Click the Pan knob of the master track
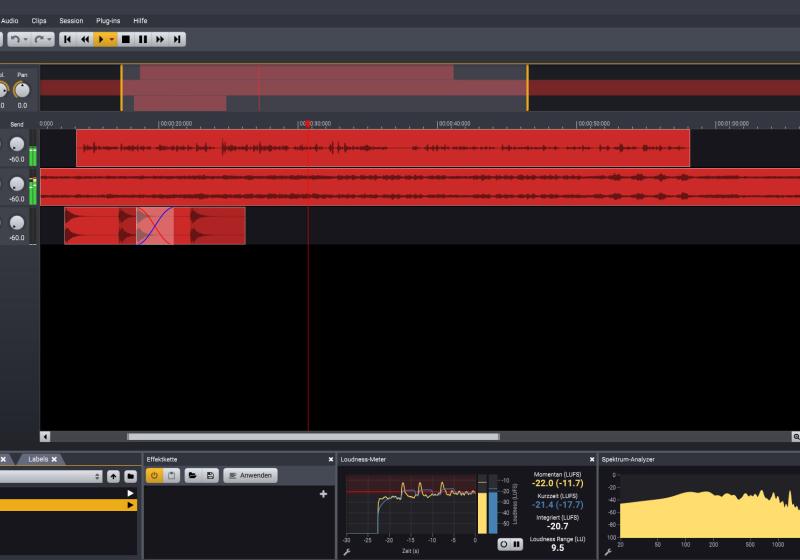This screenshot has width=800, height=560. coord(21,90)
